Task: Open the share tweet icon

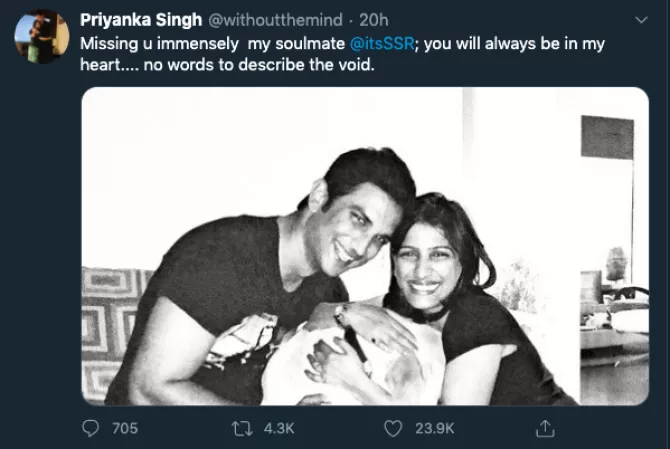Action: point(545,428)
